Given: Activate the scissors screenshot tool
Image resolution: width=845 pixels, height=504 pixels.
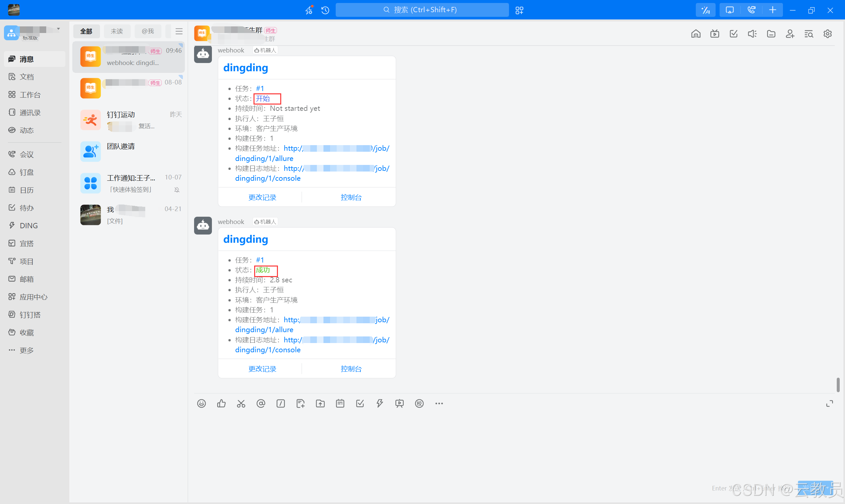Looking at the screenshot, I should 241,403.
